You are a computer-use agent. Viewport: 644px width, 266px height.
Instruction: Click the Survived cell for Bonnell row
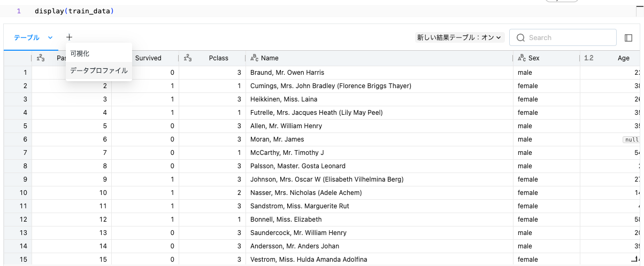[x=145, y=220]
